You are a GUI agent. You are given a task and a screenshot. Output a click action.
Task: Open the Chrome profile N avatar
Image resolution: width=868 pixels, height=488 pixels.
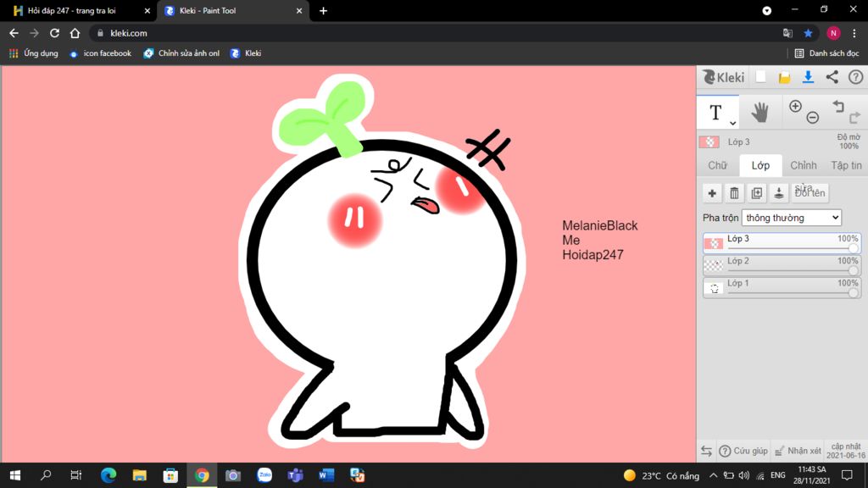point(833,33)
